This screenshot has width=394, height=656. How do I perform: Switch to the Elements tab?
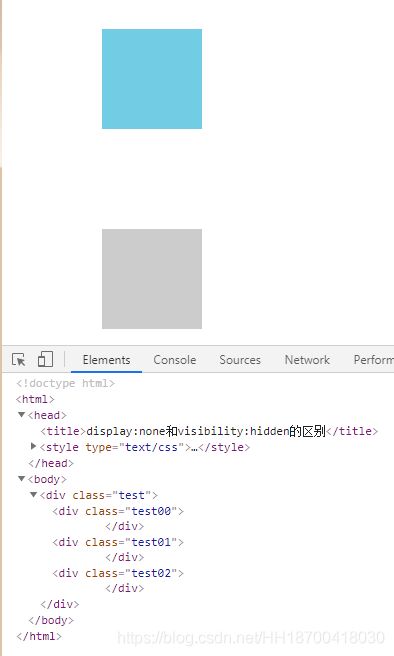coord(106,360)
